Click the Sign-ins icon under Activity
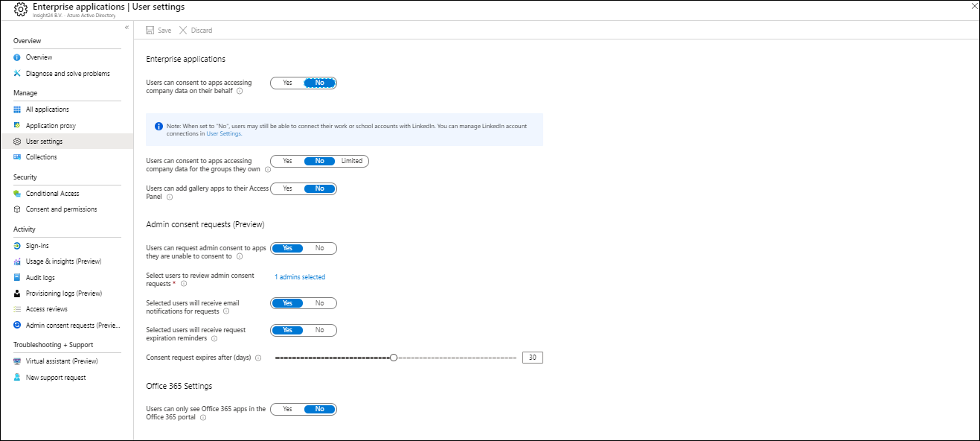980x441 pixels. click(x=17, y=246)
